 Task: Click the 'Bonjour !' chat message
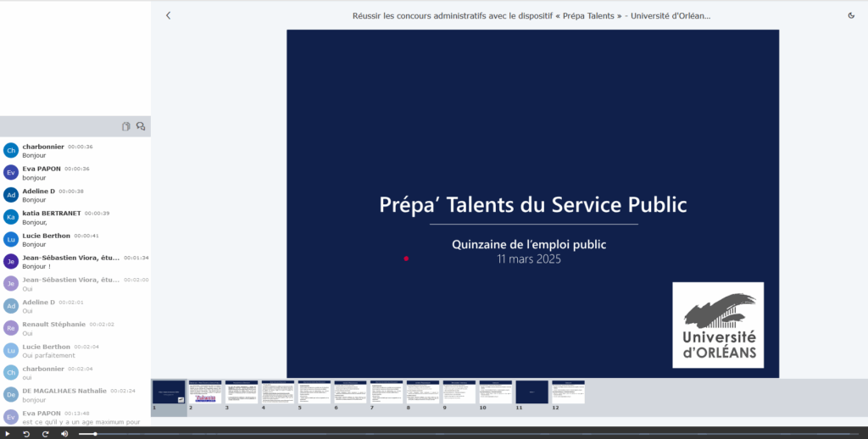pyautogui.click(x=36, y=266)
